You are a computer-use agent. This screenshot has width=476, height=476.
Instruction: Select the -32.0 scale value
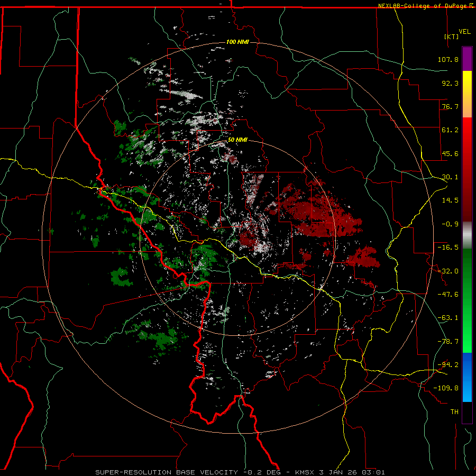pos(448,271)
